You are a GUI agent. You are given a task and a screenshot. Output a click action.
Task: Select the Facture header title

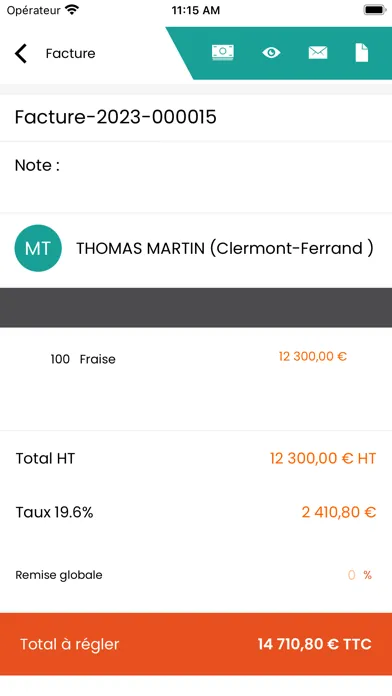[71, 53]
